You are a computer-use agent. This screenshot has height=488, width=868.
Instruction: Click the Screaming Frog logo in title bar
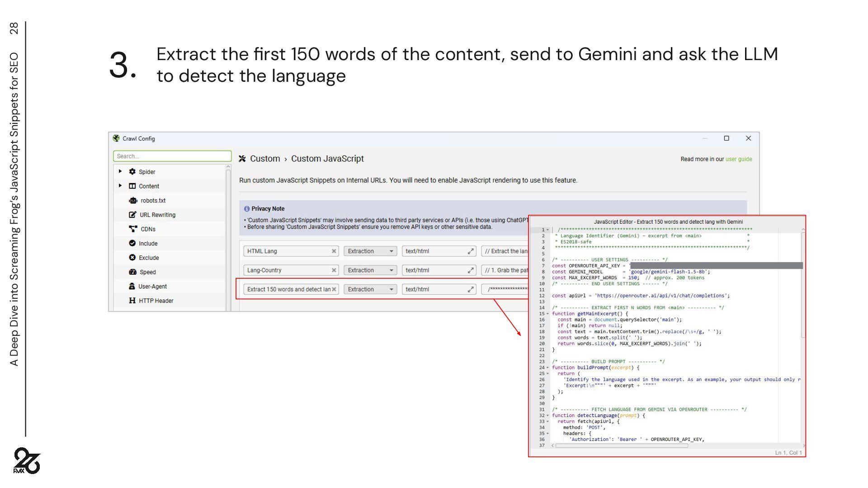(x=116, y=138)
